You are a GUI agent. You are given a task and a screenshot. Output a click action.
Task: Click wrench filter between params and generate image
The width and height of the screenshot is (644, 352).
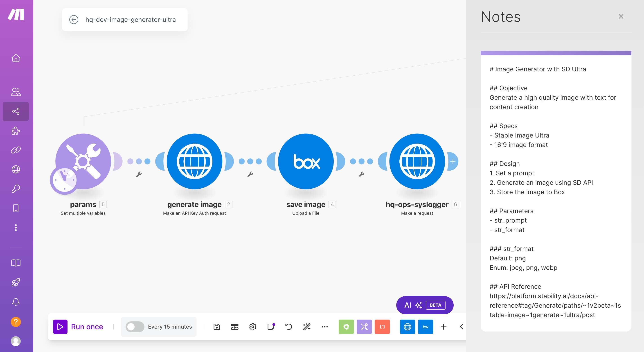tap(139, 174)
